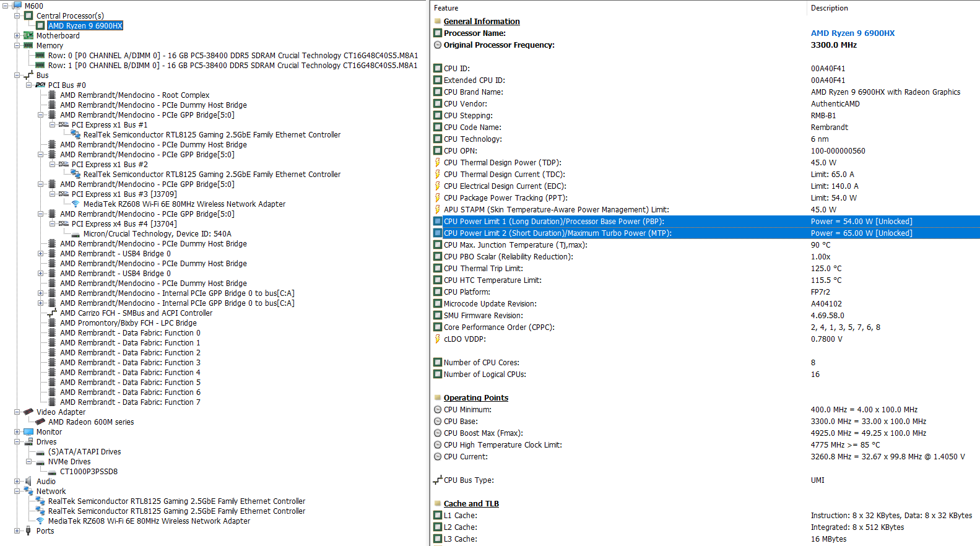Expand the Motherboard node
The image size is (980, 546).
coord(17,35)
